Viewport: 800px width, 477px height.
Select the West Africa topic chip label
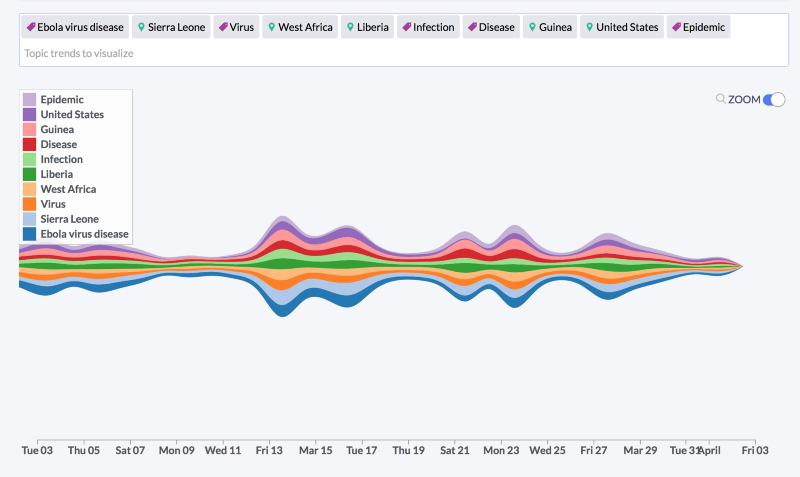[x=305, y=27]
